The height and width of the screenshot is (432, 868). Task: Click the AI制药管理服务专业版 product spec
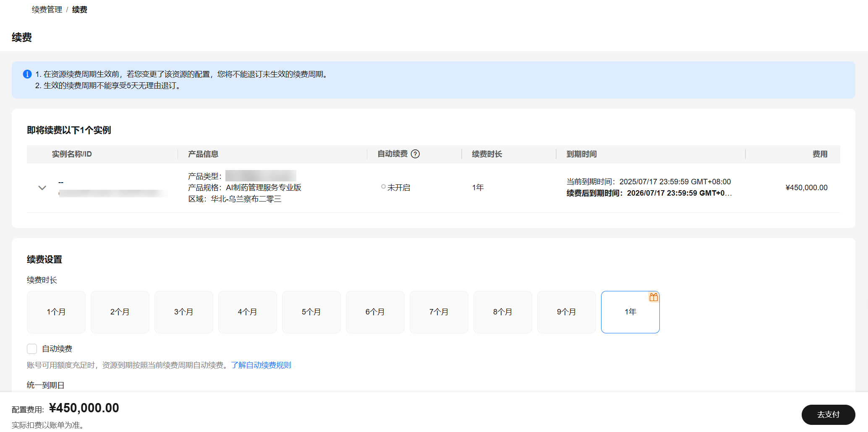coord(264,188)
